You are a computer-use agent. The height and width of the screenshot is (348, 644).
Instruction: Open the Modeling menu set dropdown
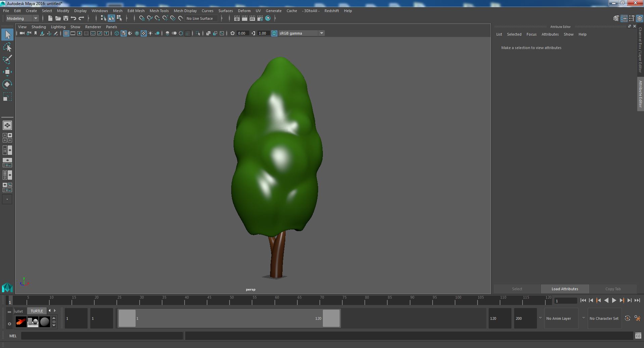[22, 18]
